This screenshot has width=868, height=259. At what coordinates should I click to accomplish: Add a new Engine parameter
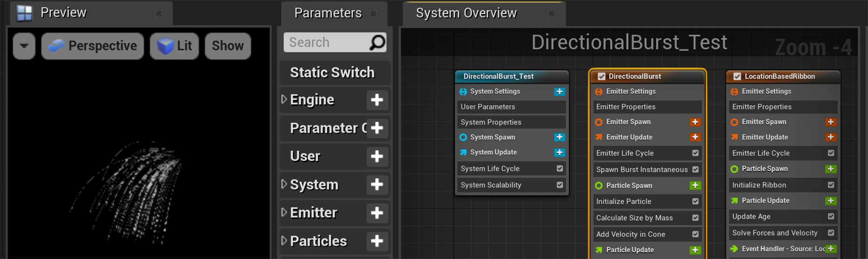(x=377, y=100)
